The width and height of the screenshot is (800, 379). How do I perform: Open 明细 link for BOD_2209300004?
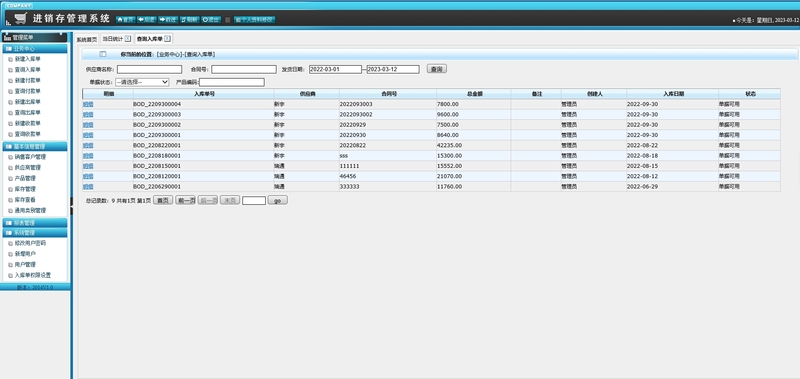(88, 104)
